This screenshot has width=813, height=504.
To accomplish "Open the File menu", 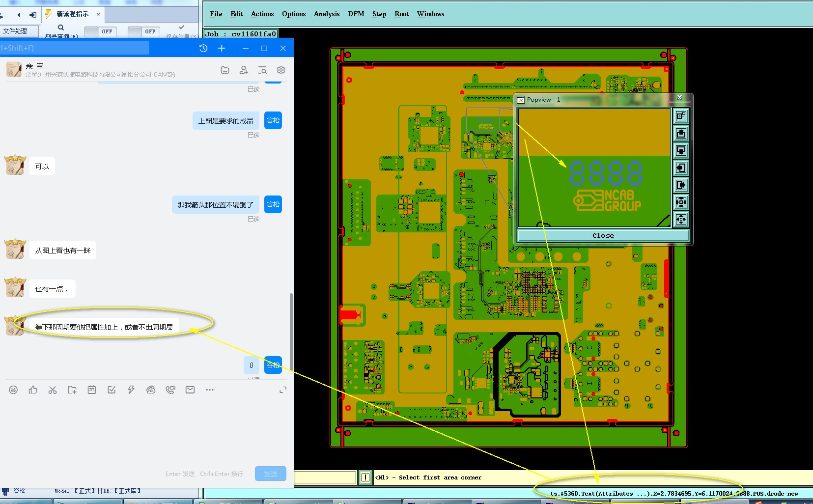I will (216, 14).
